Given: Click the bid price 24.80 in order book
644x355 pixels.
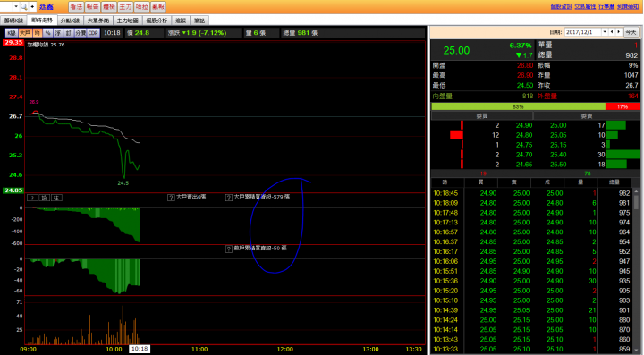Looking at the screenshot, I should pyautogui.click(x=524, y=135).
